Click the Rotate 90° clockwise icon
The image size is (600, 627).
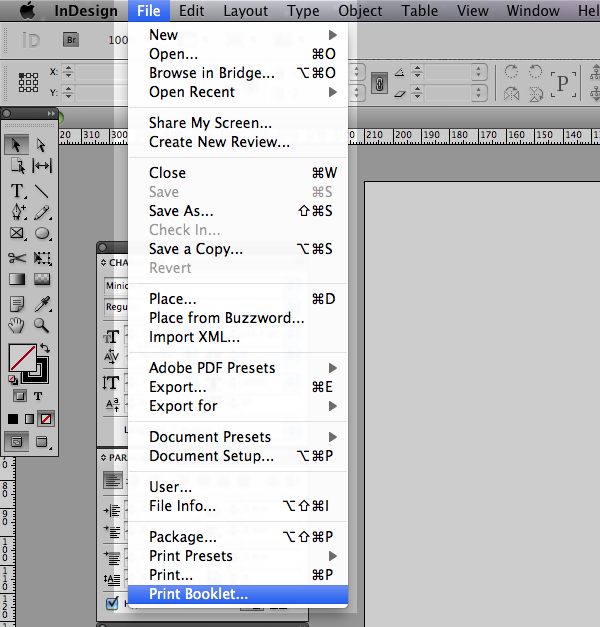coord(511,72)
